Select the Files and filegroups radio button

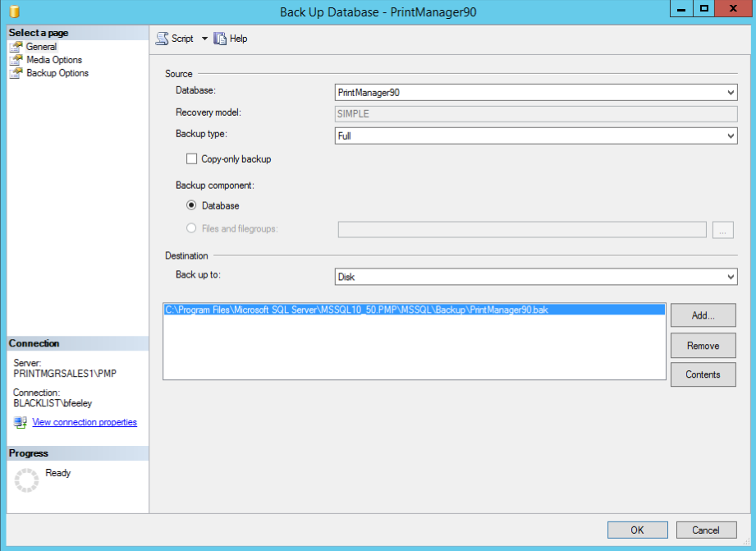191,228
